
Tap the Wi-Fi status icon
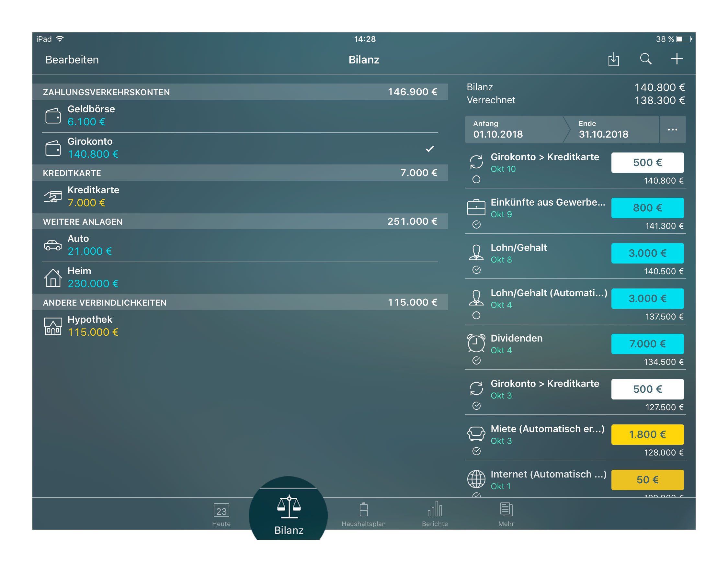(60, 39)
